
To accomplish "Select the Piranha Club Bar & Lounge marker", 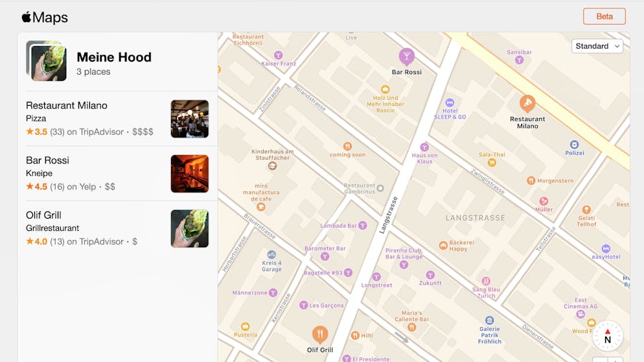I will 404,265.
